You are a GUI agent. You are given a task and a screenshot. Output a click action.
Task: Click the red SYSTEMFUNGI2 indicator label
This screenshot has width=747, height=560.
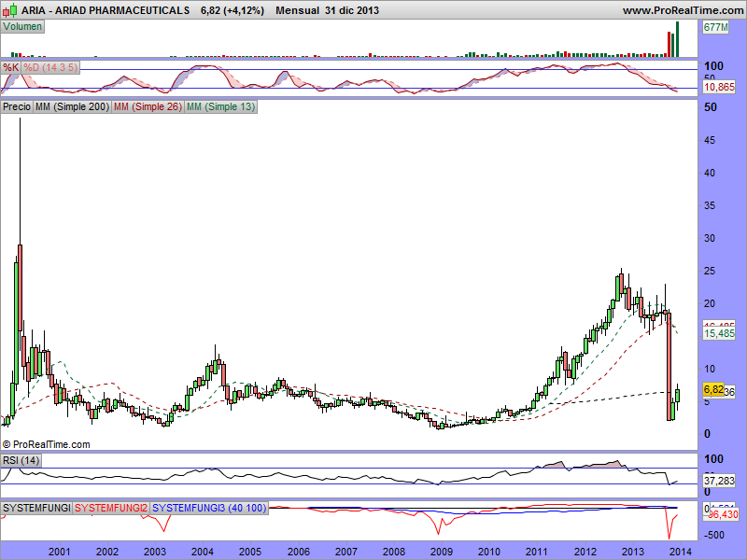[111, 508]
